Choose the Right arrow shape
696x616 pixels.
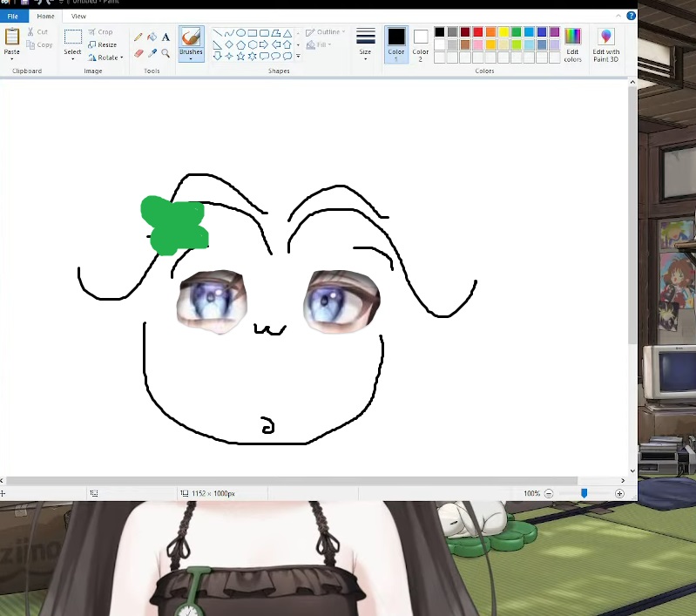[264, 44]
